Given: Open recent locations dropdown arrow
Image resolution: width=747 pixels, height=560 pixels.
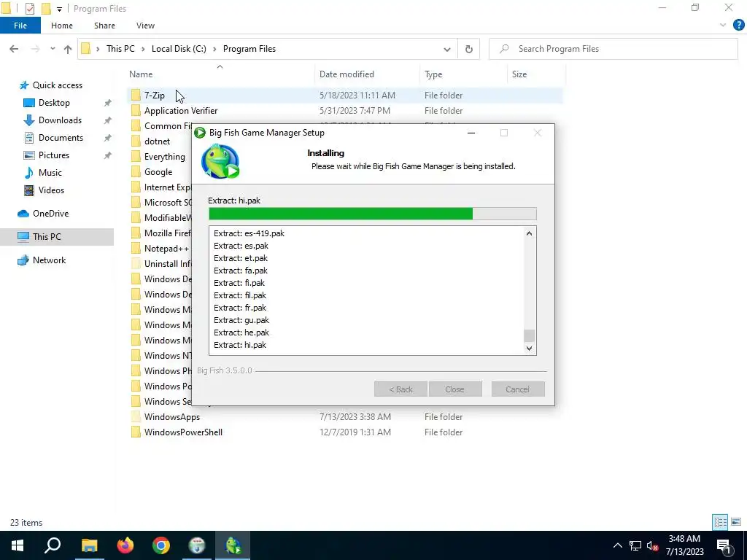Looking at the screenshot, I should (53, 49).
